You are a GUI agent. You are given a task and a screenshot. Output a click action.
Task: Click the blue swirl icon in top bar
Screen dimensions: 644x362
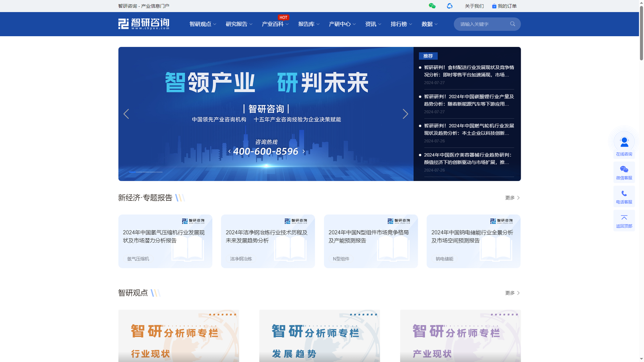click(449, 6)
